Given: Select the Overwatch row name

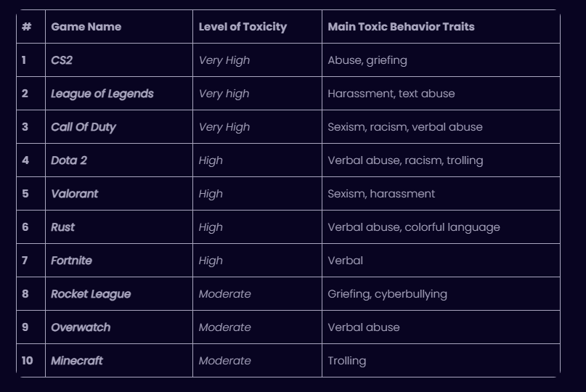Looking at the screenshot, I should 81,327.
